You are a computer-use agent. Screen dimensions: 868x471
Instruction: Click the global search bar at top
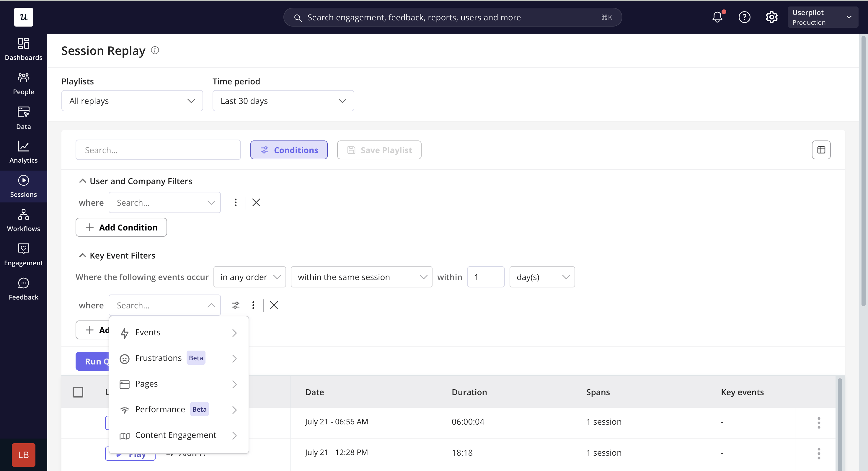tap(453, 17)
